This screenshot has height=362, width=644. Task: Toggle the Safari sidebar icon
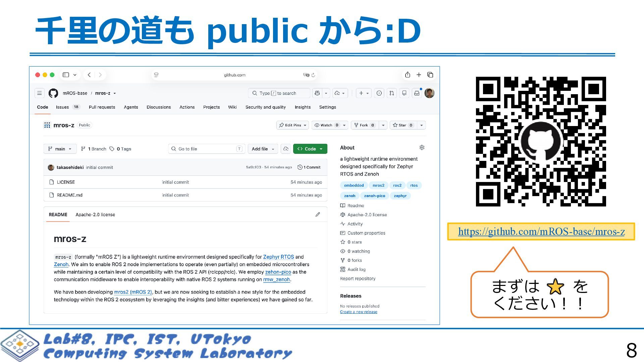66,75
